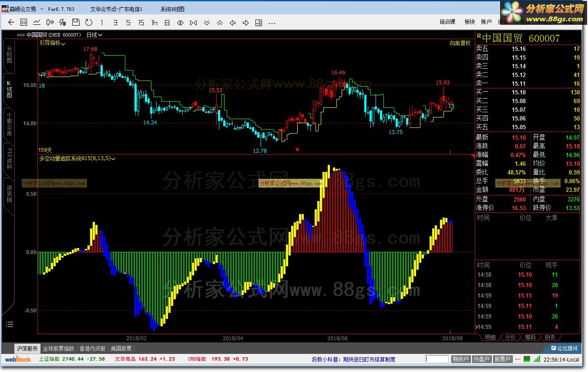
Task: Switch to the 分时图 side tab
Action: click(9, 55)
